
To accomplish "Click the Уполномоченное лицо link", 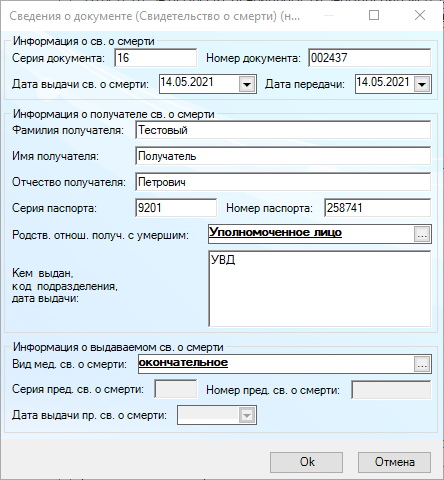I will (275, 232).
